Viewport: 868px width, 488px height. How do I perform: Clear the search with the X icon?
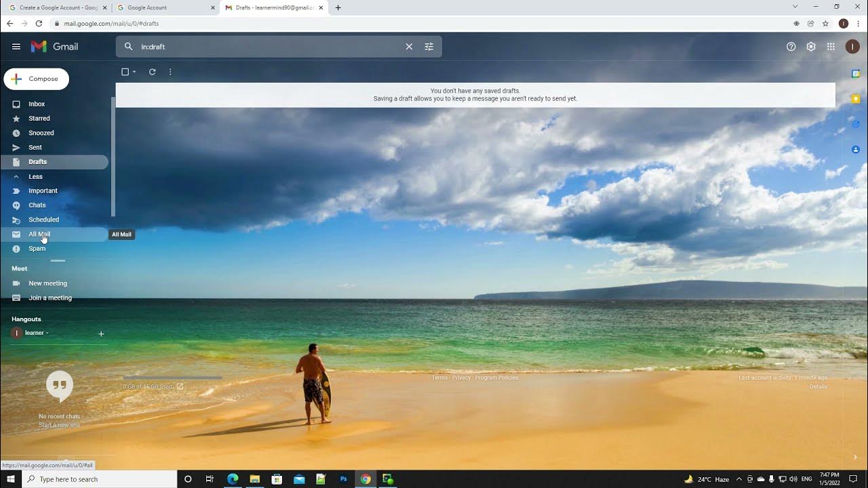pos(409,47)
